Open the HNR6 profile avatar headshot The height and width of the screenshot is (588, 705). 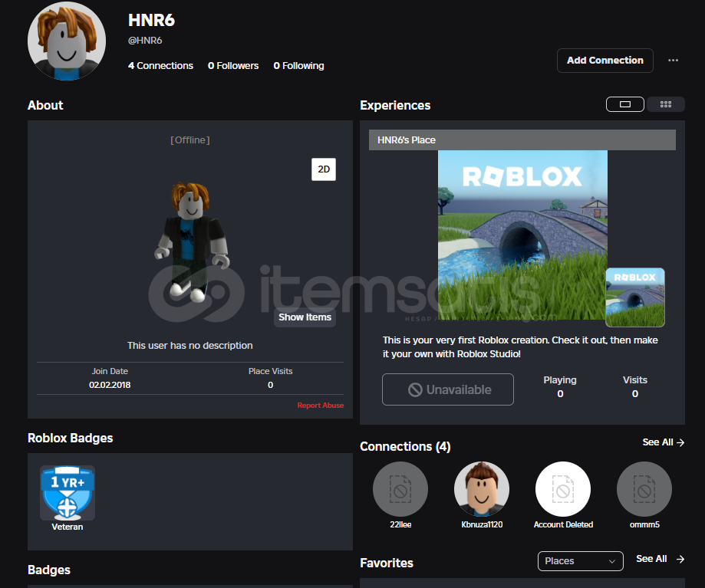[67, 41]
